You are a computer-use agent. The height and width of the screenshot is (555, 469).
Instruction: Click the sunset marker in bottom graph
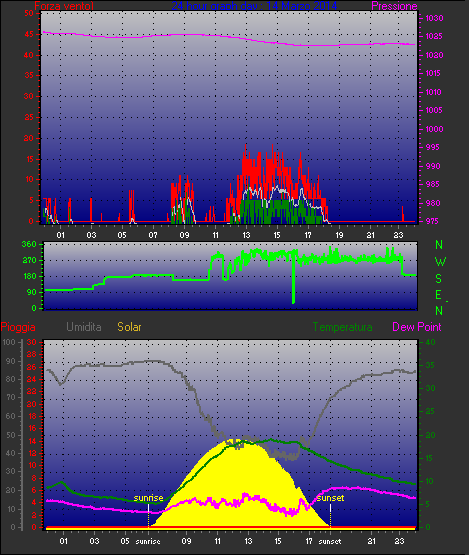(x=330, y=498)
